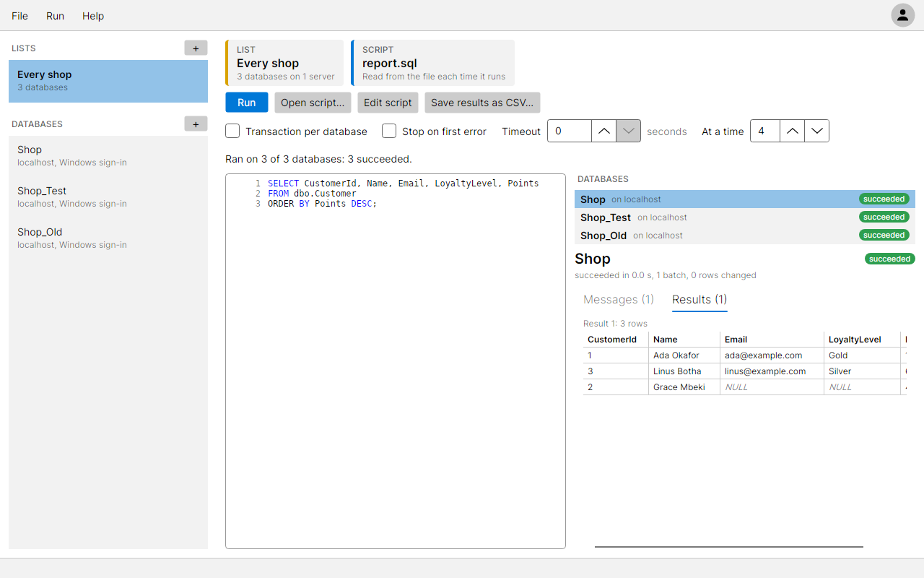924x578 pixels.
Task: Click the LoyaltyLevel column header
Action: [x=862, y=340]
